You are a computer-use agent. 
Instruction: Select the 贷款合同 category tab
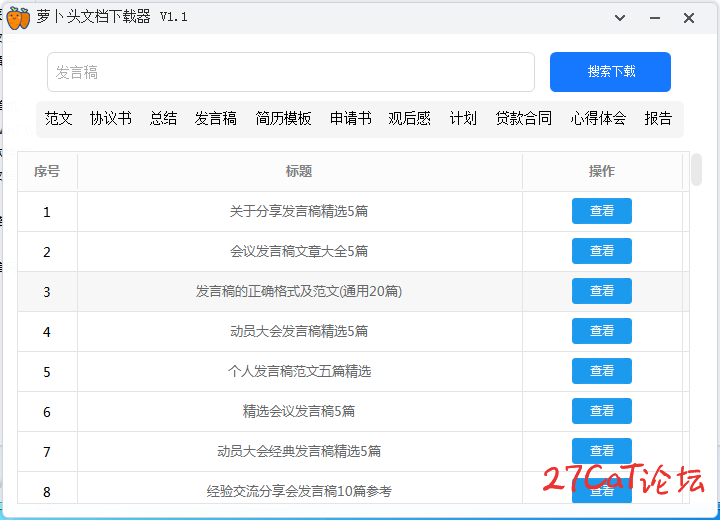pyautogui.click(x=523, y=119)
